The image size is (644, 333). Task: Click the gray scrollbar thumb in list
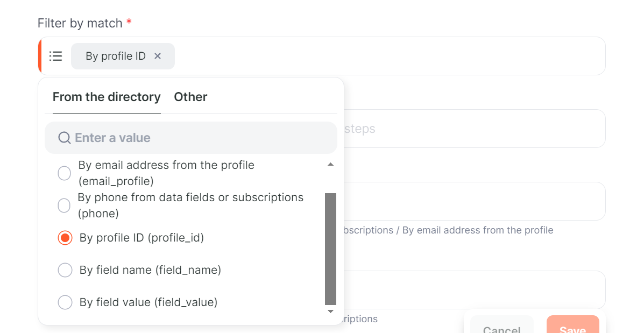pos(331,249)
